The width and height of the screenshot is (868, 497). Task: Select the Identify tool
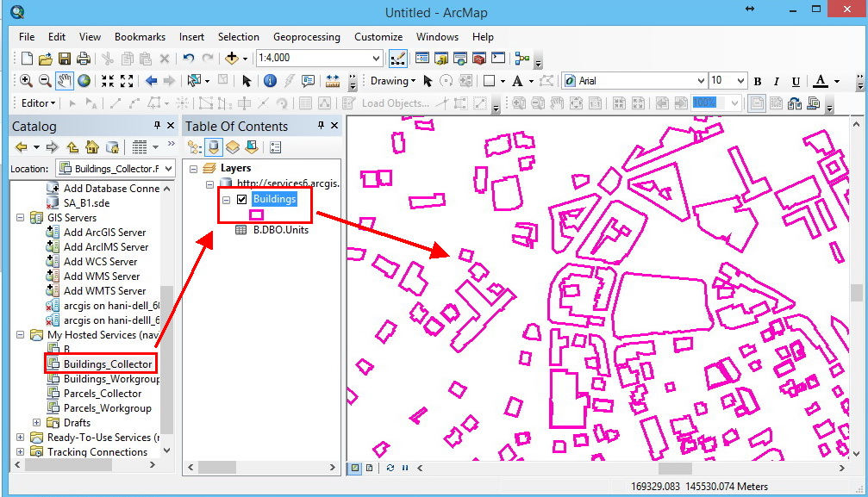coord(270,81)
